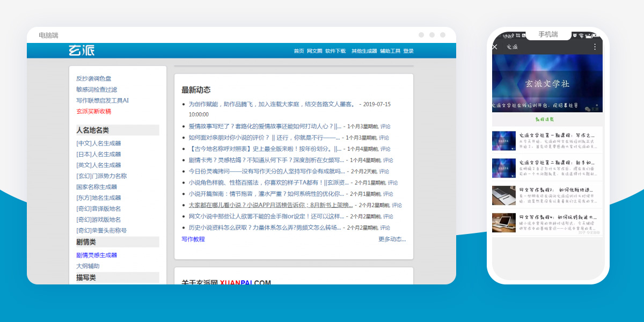Select 辅助工具 in the top navigation
The image size is (644, 322).
(x=390, y=52)
